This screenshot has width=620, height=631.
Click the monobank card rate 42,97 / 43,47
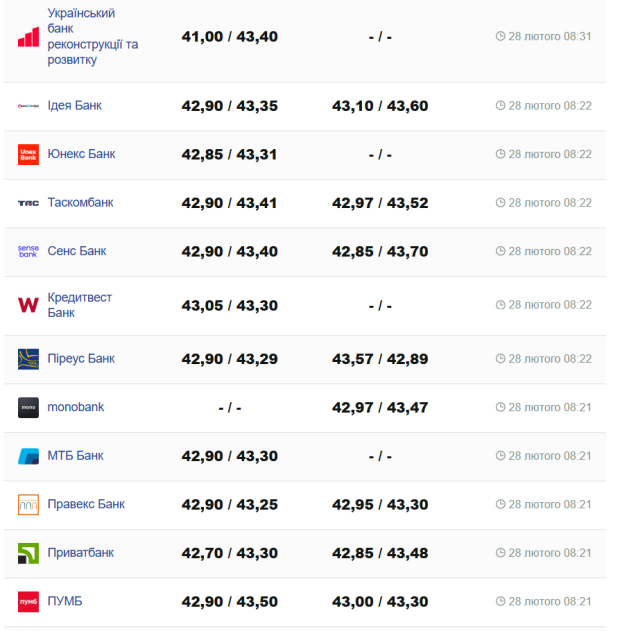[380, 408]
